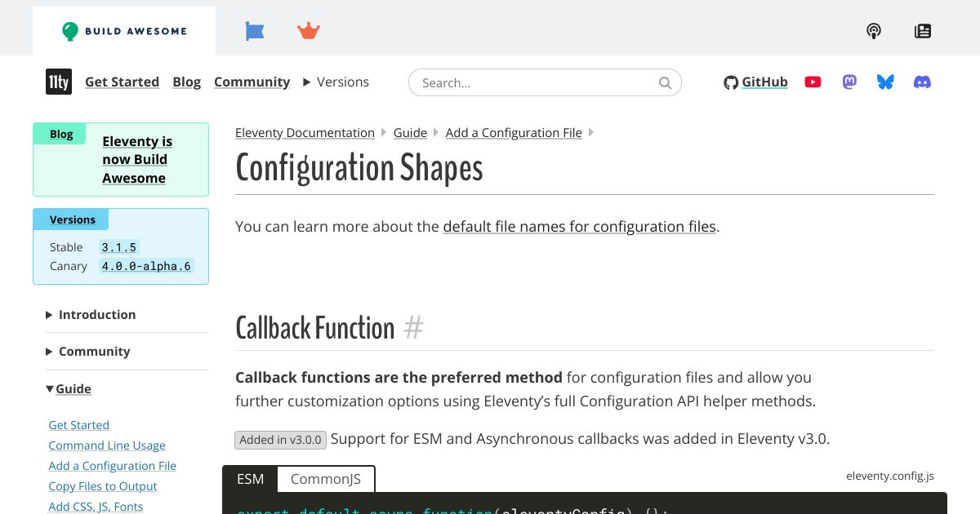Click the search magnifying glass icon
The height and width of the screenshot is (514, 980).
click(665, 82)
